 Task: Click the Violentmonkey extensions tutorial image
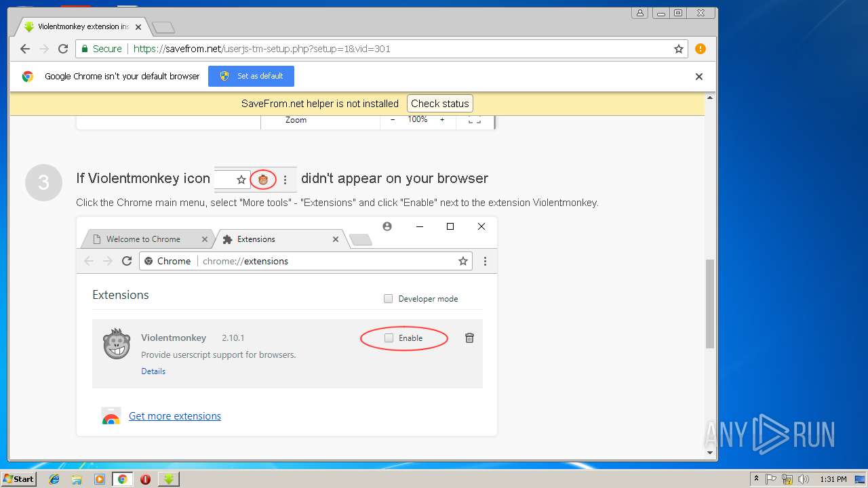[x=287, y=326]
